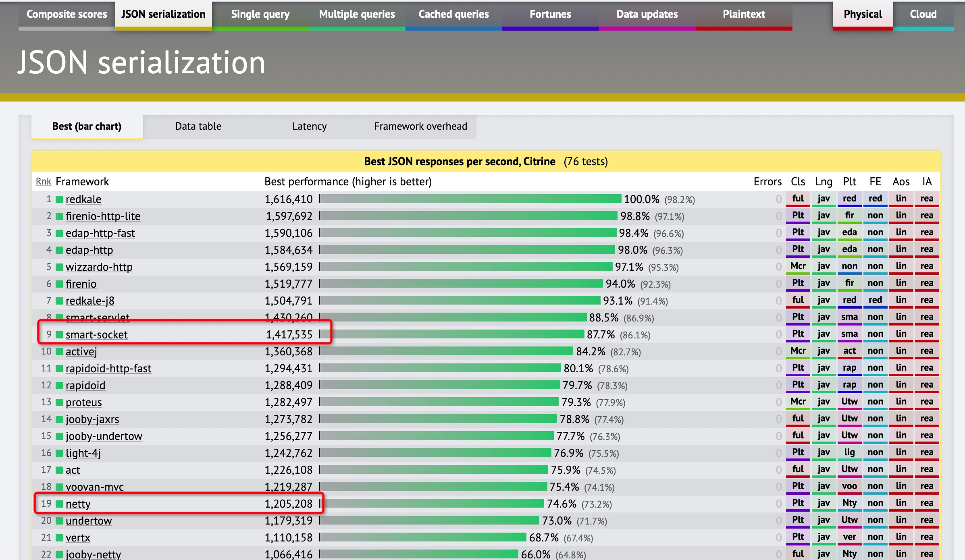965x560 pixels.
Task: Select the JSON serialization tab
Action: click(x=164, y=15)
